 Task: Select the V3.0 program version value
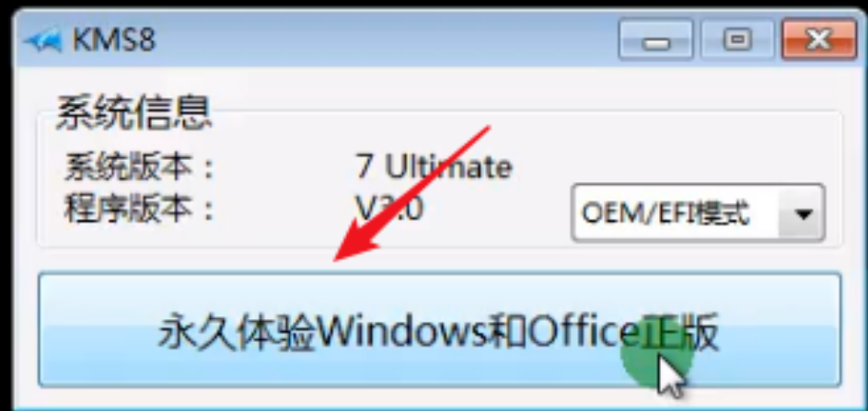point(390,209)
